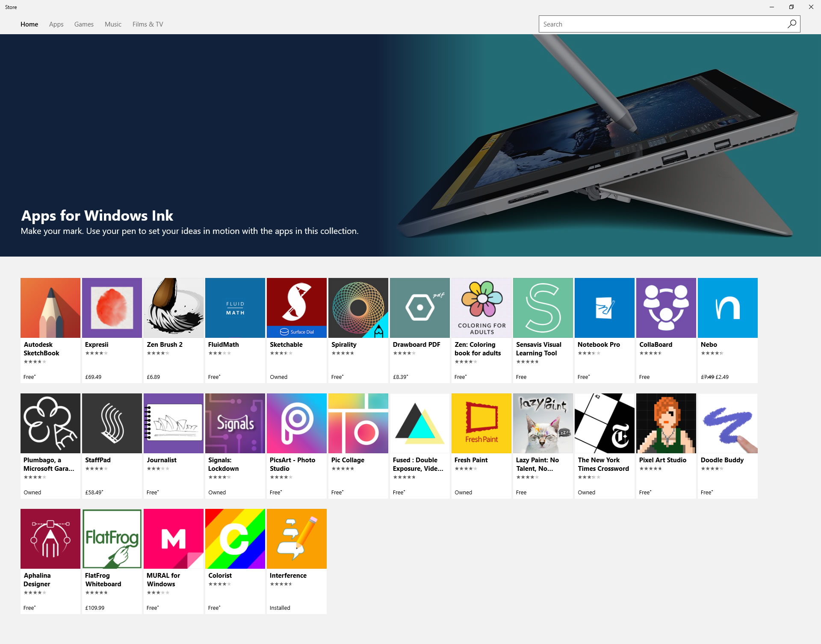The height and width of the screenshot is (644, 821).
Task: Open the CollaBoard app icon
Action: (x=666, y=308)
